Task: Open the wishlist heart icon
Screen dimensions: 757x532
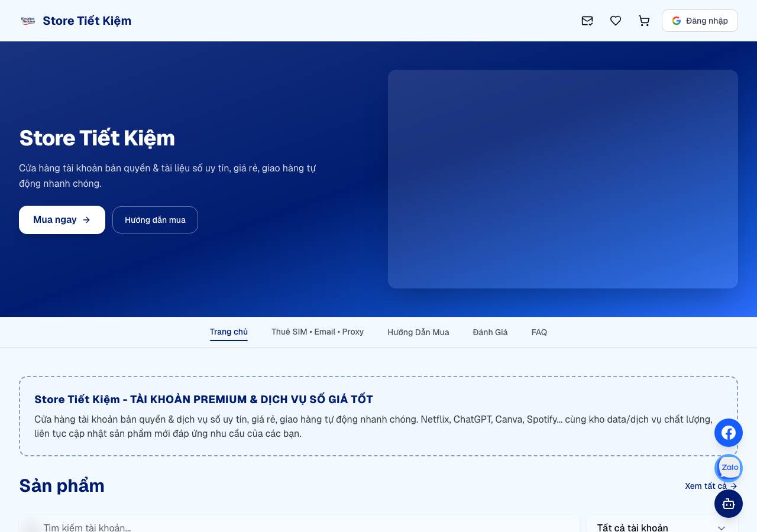Action: [x=616, y=21]
